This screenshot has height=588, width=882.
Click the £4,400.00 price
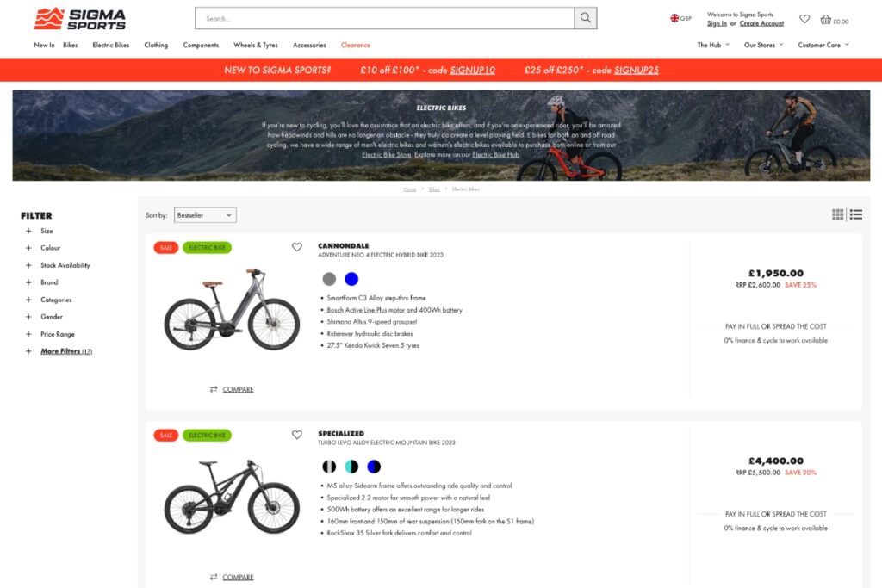point(776,461)
